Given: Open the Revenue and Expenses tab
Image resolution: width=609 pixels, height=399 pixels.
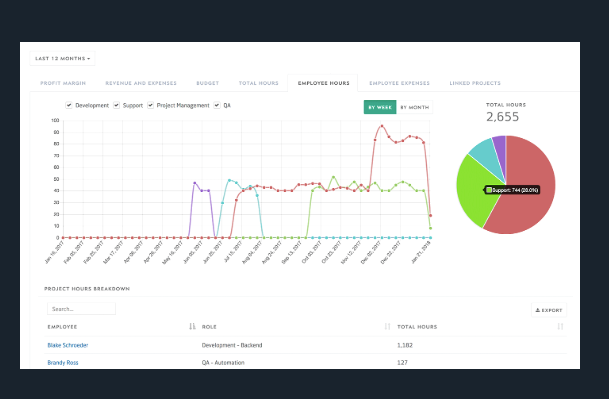Looking at the screenshot, I should 141,83.
